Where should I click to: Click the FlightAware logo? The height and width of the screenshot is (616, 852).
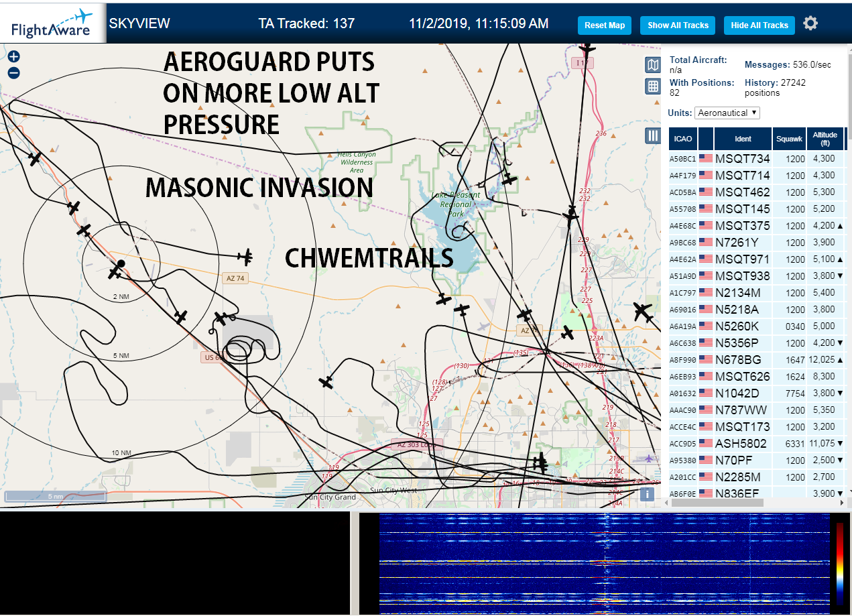[x=53, y=23]
